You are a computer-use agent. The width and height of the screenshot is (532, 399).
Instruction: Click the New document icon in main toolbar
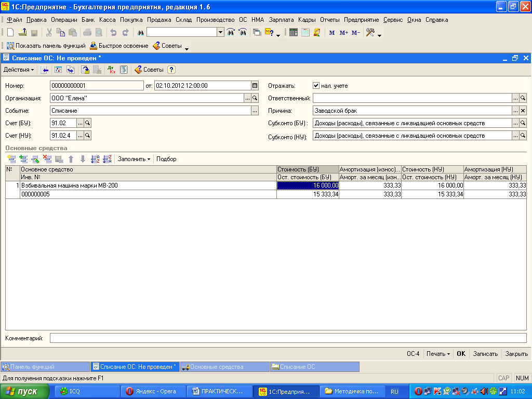pyautogui.click(x=10, y=33)
